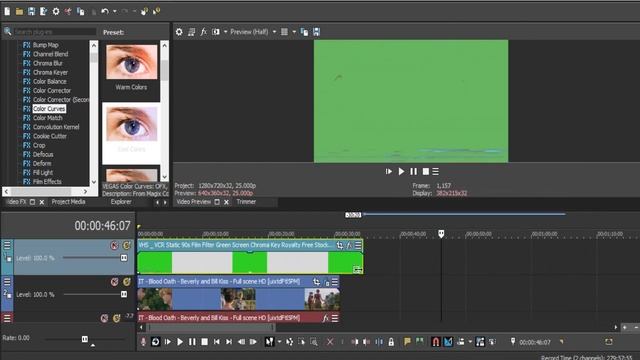Open the split screen view dropdown arrow
This screenshot has height=360, width=640.
coord(225,32)
